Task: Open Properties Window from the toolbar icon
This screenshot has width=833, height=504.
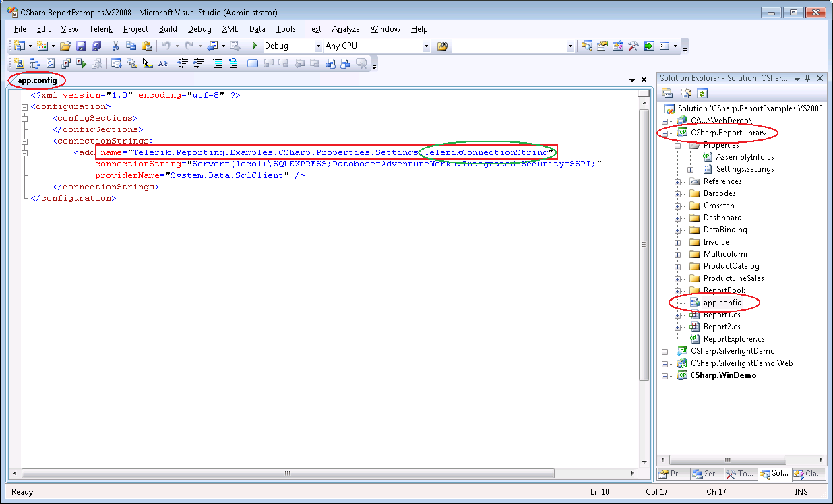Action: [603, 46]
